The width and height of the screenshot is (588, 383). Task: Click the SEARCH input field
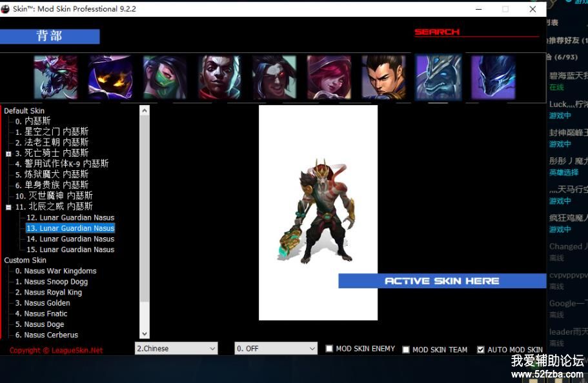tap(476, 32)
